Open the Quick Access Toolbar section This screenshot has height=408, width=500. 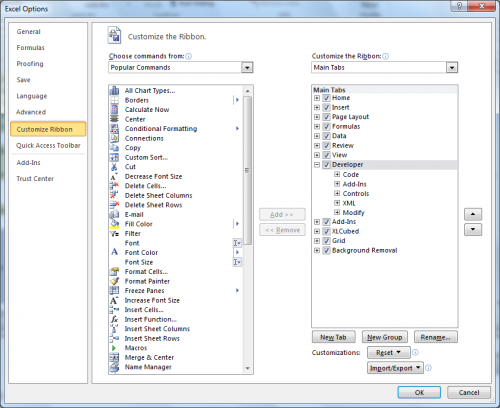pos(48,146)
